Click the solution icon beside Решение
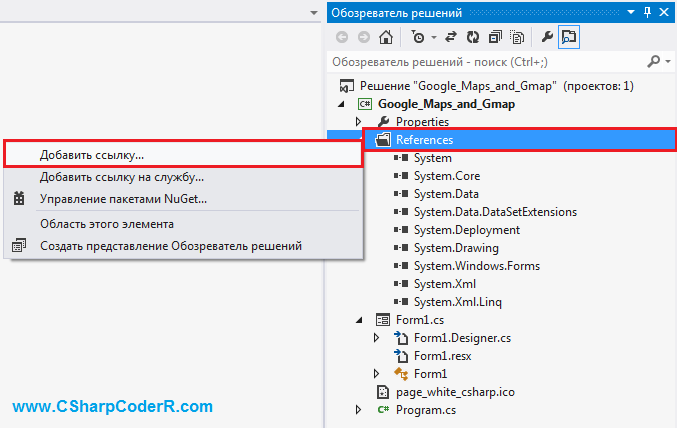Screen dimensions: 677x428 pyautogui.click(x=346, y=86)
